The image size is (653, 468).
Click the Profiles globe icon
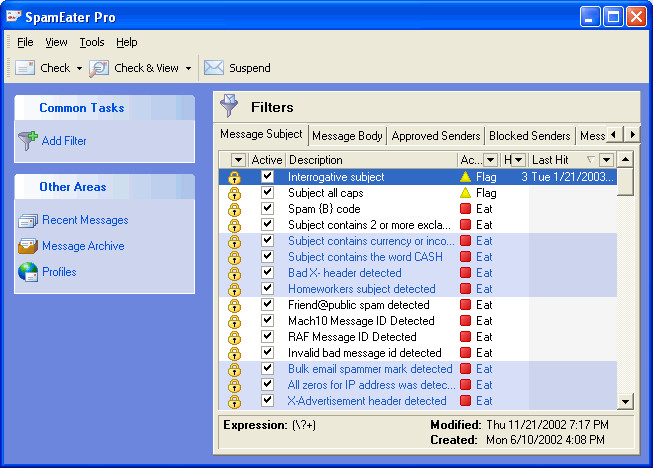[x=28, y=272]
